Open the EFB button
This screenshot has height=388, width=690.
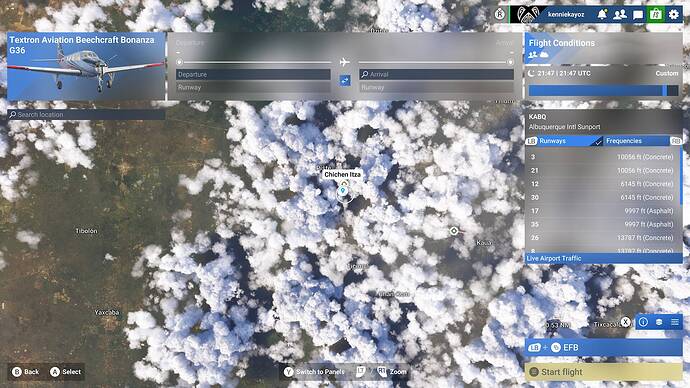603,348
